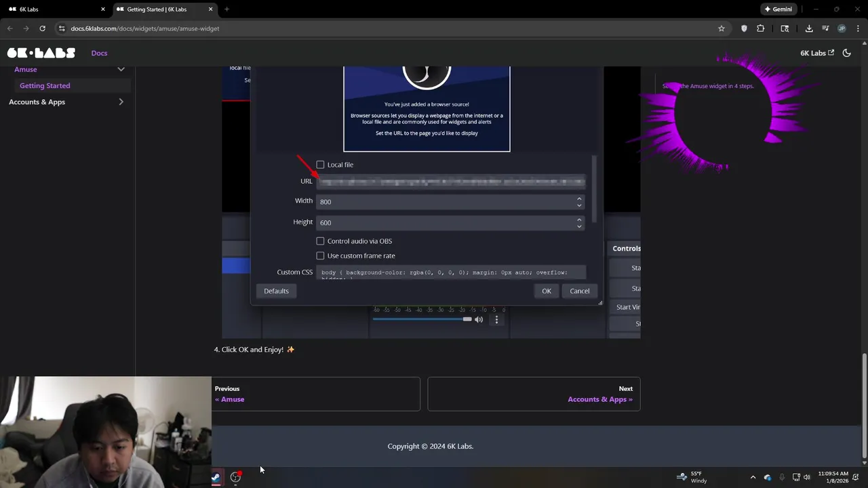Open the browser Downloads icon
Image resolution: width=868 pixels, height=488 pixels.
(809, 28)
